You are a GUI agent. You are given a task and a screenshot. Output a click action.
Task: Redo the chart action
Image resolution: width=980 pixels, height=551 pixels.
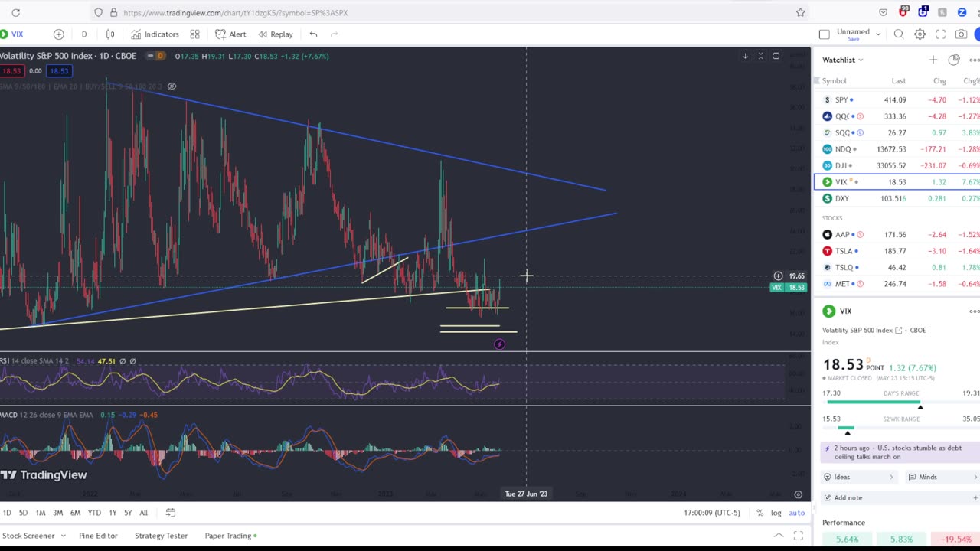(x=334, y=34)
